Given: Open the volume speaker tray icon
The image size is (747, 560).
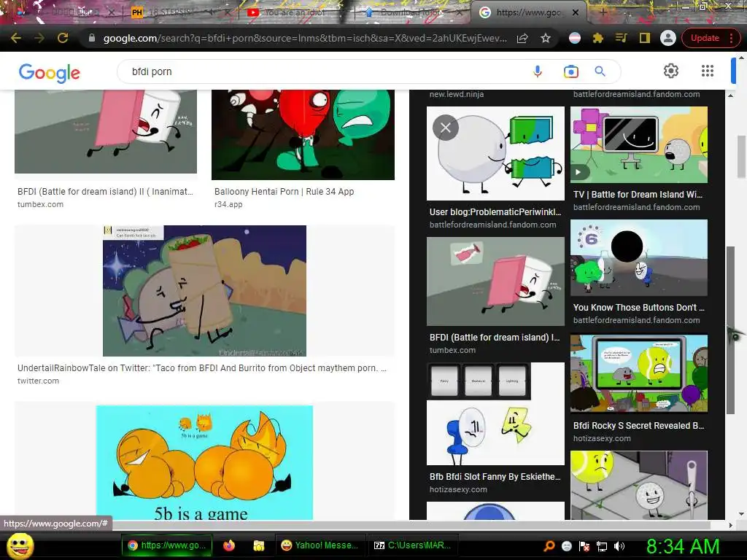Looking at the screenshot, I should pos(619,546).
